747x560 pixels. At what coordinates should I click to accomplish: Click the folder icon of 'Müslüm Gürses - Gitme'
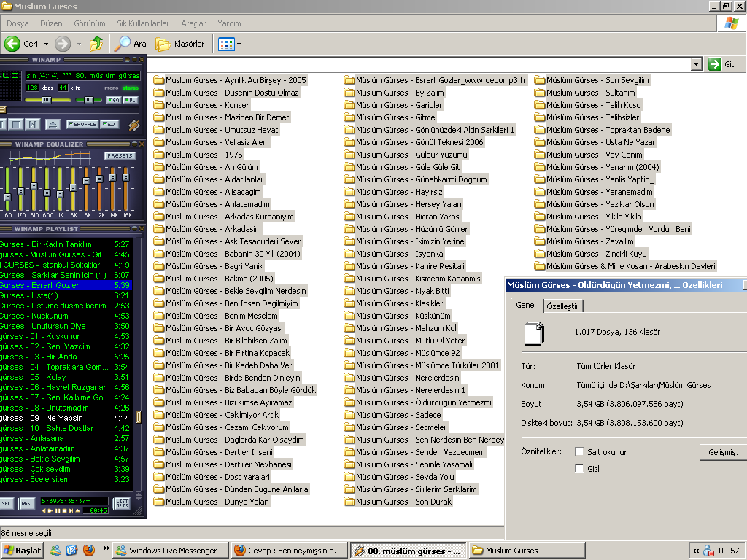pyautogui.click(x=349, y=117)
